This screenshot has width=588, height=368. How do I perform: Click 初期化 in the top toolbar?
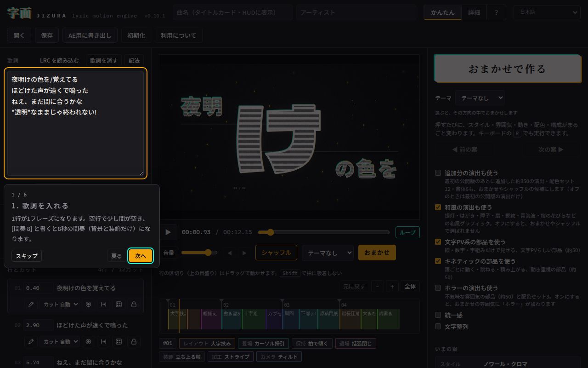coord(136,35)
